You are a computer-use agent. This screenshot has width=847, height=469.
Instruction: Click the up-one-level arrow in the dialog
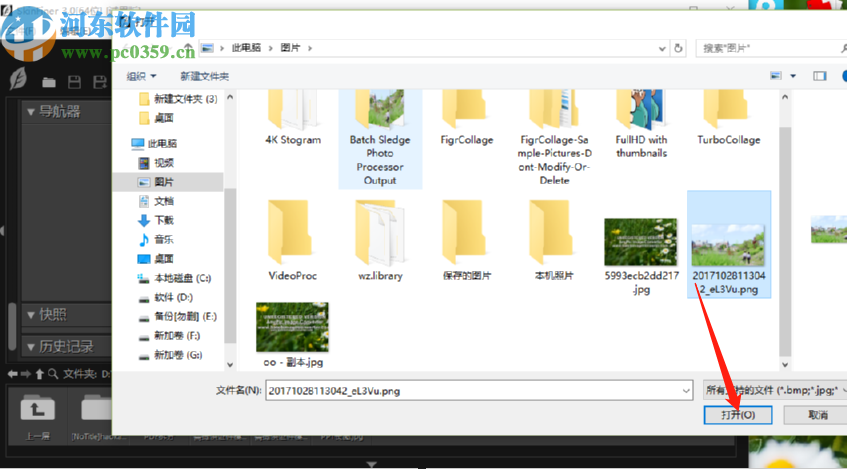click(x=187, y=48)
